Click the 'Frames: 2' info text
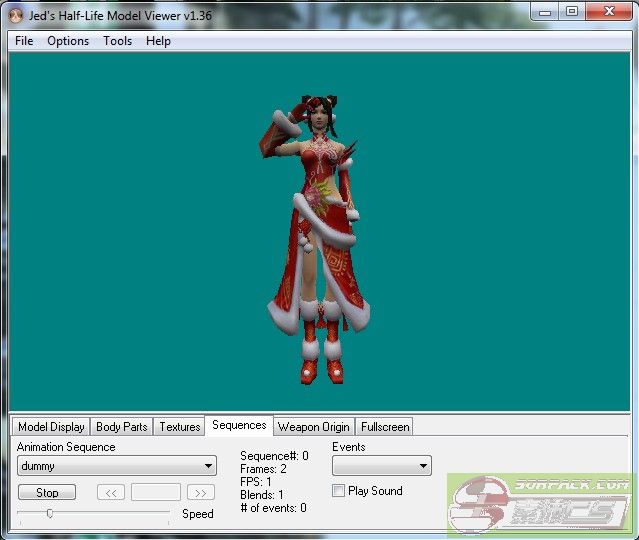This screenshot has width=639, height=540. pyautogui.click(x=263, y=469)
